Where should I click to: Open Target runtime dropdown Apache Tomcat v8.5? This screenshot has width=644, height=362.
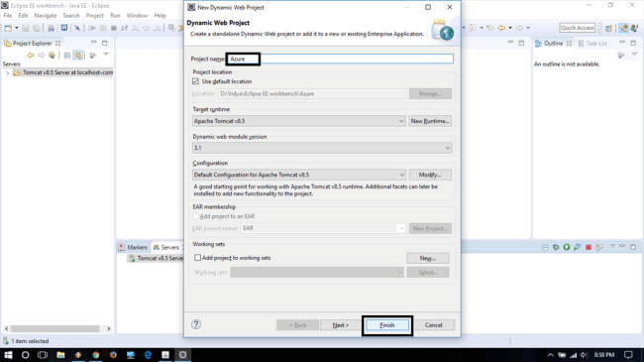(298, 121)
